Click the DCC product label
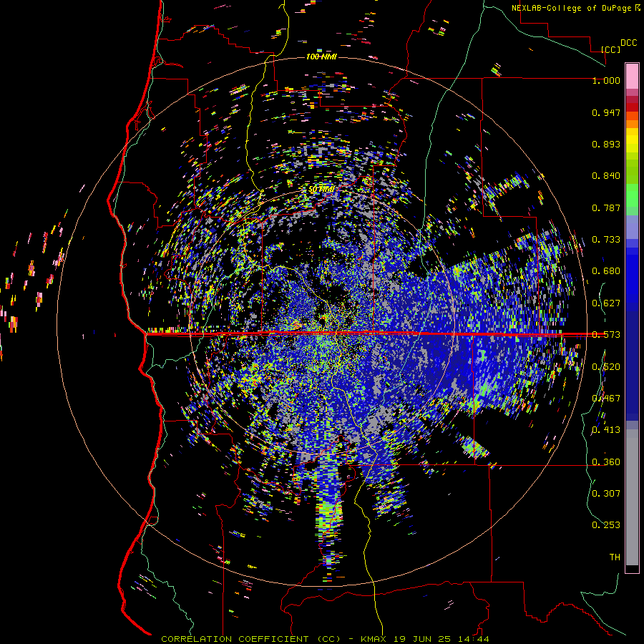 628,43
